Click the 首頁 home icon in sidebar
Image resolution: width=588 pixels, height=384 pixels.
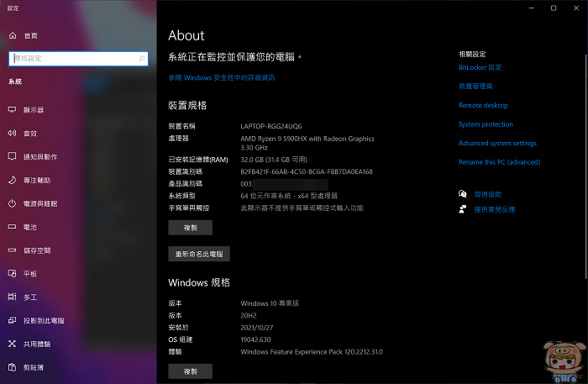click(x=12, y=36)
